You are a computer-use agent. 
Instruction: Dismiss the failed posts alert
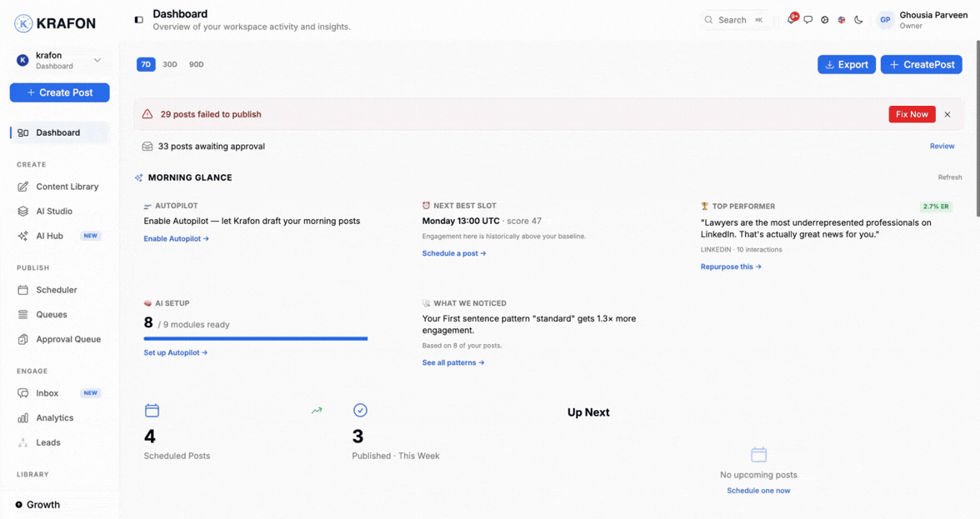click(x=947, y=114)
